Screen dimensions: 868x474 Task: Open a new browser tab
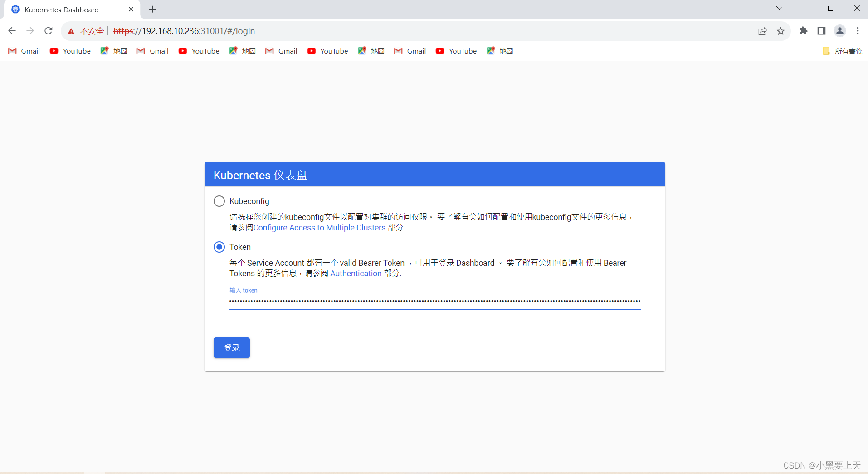pyautogui.click(x=152, y=9)
